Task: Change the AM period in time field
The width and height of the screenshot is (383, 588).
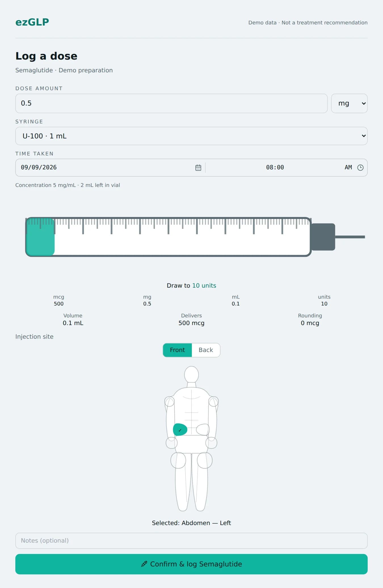Action: click(x=348, y=167)
